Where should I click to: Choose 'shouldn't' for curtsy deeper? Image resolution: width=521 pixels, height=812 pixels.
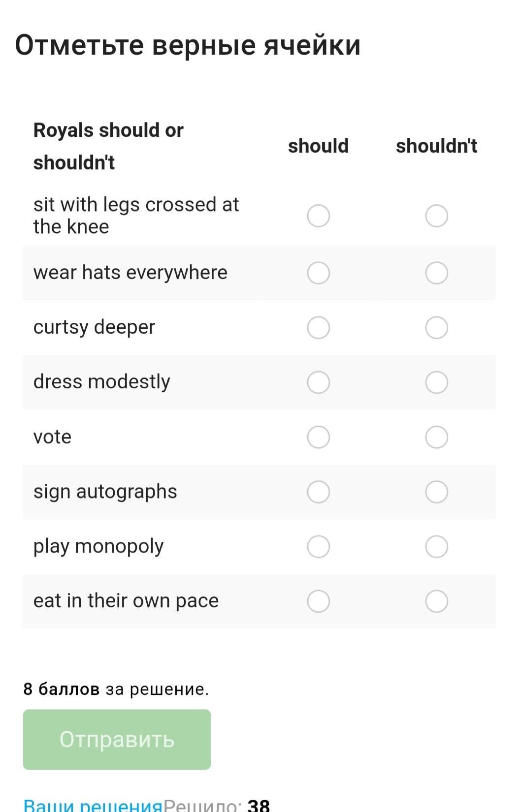[x=436, y=328]
